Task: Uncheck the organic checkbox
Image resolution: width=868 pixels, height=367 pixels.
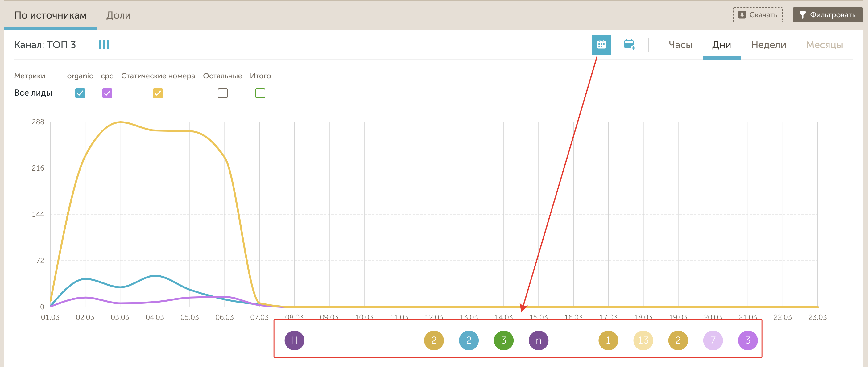Action: [x=80, y=93]
